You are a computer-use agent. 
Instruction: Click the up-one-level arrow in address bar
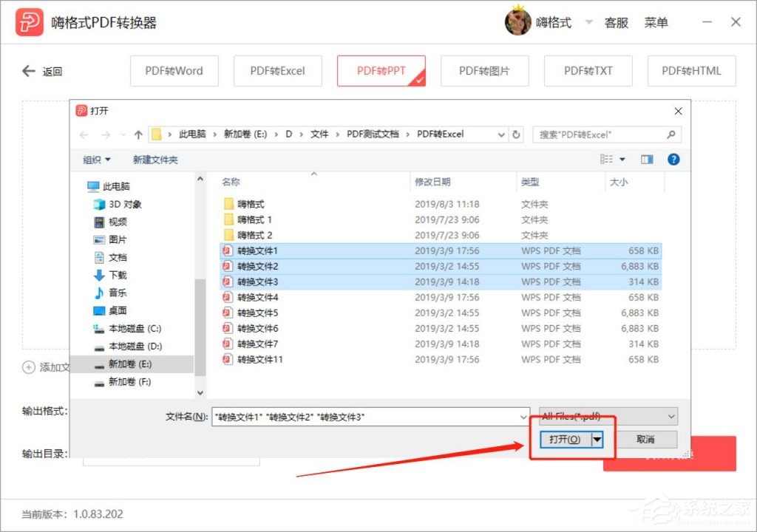[x=138, y=134]
